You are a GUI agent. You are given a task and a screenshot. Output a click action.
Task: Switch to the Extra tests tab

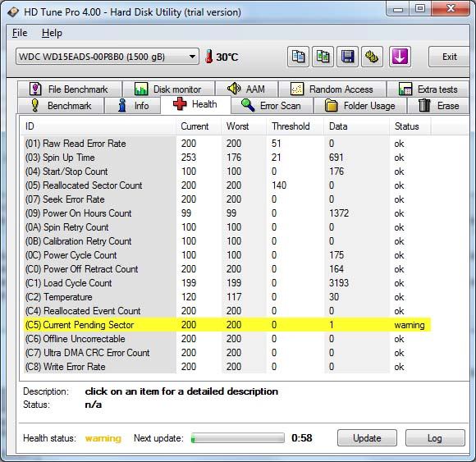(428, 89)
